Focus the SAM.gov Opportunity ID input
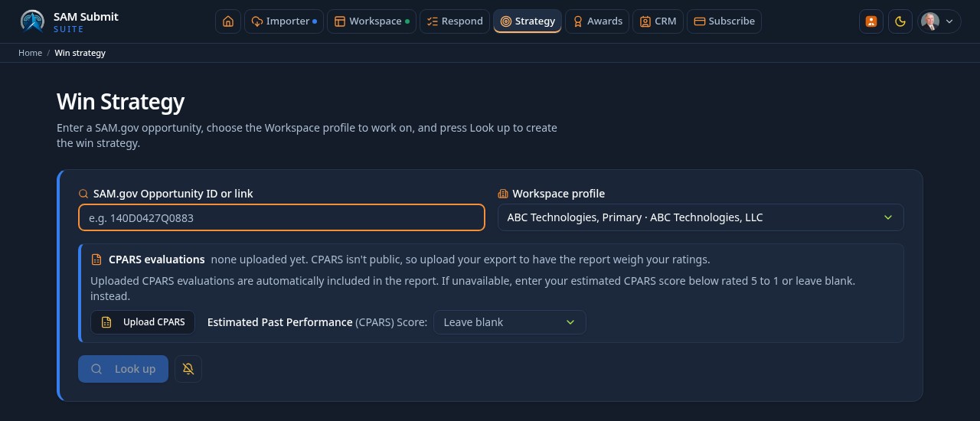Screen dimensions: 980x421 [x=282, y=217]
